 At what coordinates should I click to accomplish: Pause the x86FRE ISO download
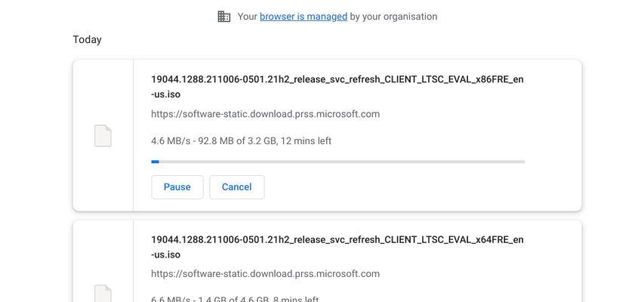(177, 187)
